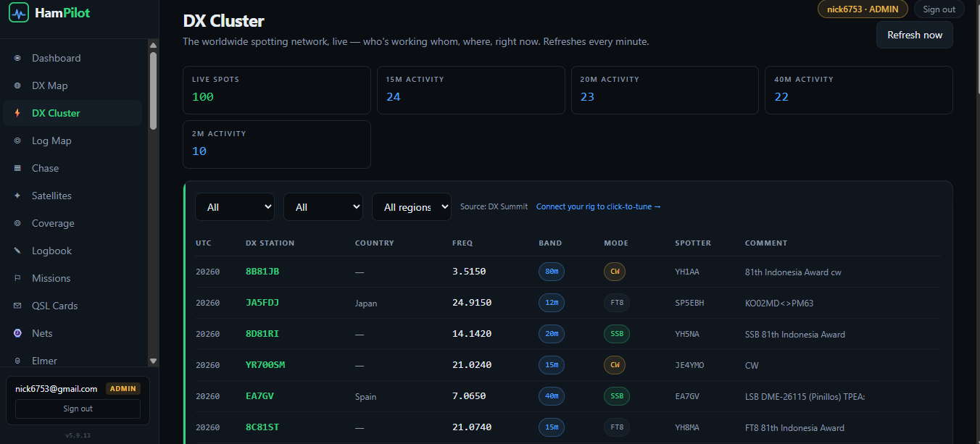Image resolution: width=980 pixels, height=444 pixels.
Task: Open the All dropdown above the UTC header
Action: [235, 207]
